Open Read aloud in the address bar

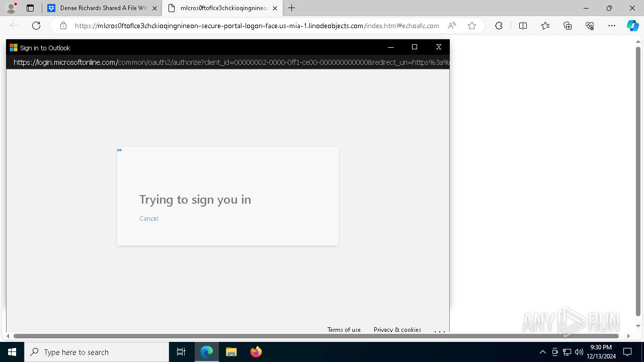pyautogui.click(x=452, y=26)
